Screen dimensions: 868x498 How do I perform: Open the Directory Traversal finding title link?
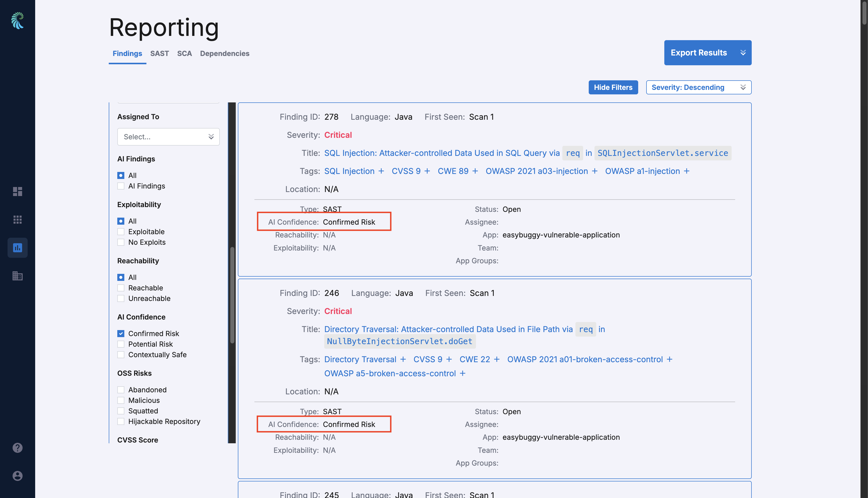[x=464, y=335]
